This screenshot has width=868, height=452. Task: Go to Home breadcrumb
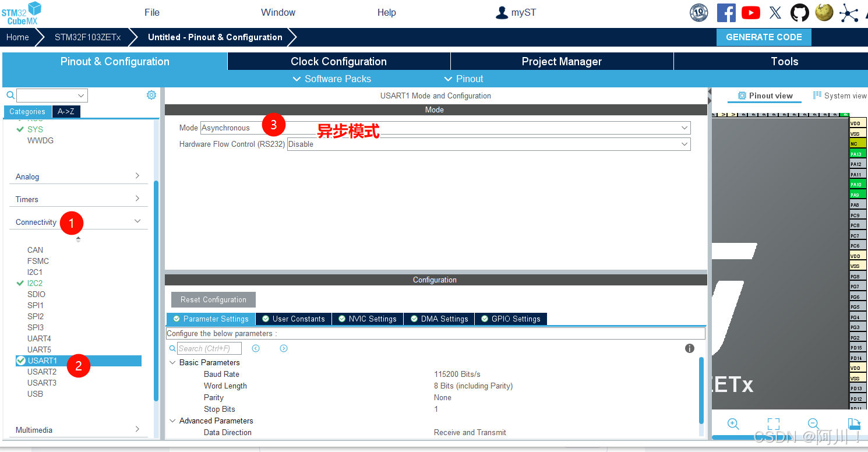(x=17, y=37)
